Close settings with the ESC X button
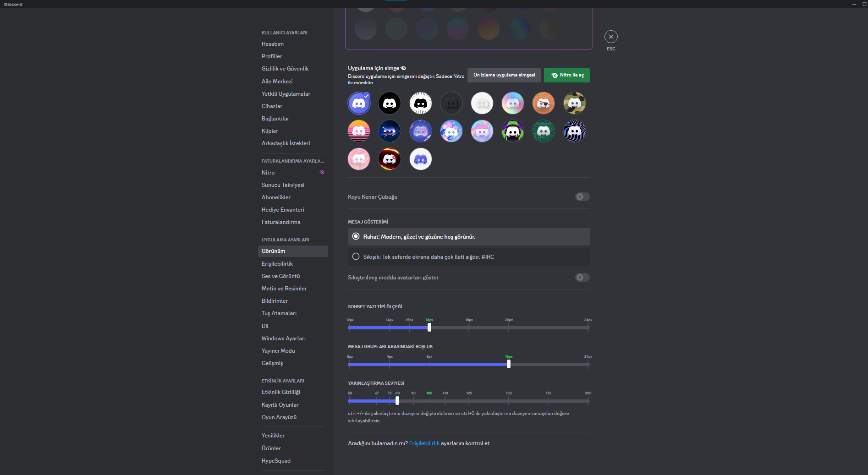This screenshot has height=475, width=868. tap(611, 37)
